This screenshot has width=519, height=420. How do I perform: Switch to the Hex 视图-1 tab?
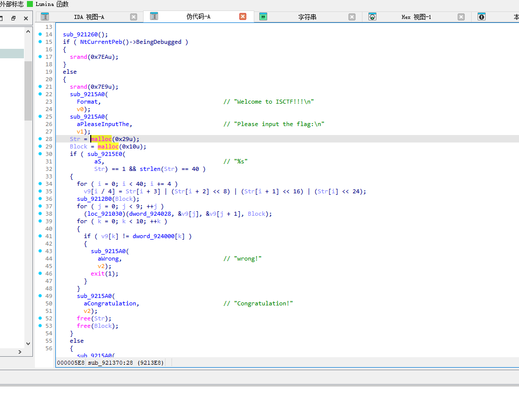[416, 17]
